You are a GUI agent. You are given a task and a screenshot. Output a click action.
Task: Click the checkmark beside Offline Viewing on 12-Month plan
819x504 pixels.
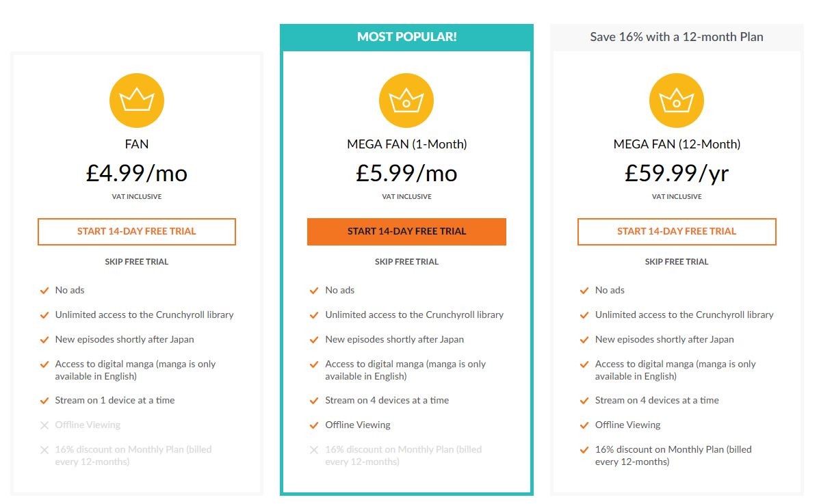[583, 425]
